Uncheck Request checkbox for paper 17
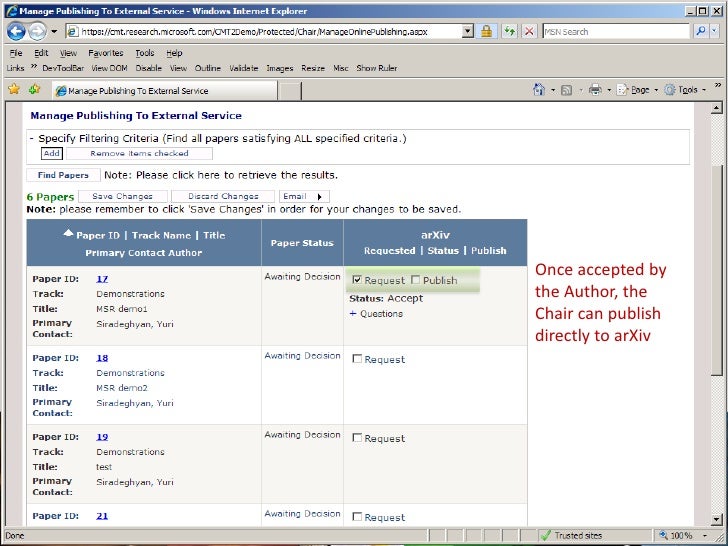This screenshot has width=728, height=546. pos(357,280)
